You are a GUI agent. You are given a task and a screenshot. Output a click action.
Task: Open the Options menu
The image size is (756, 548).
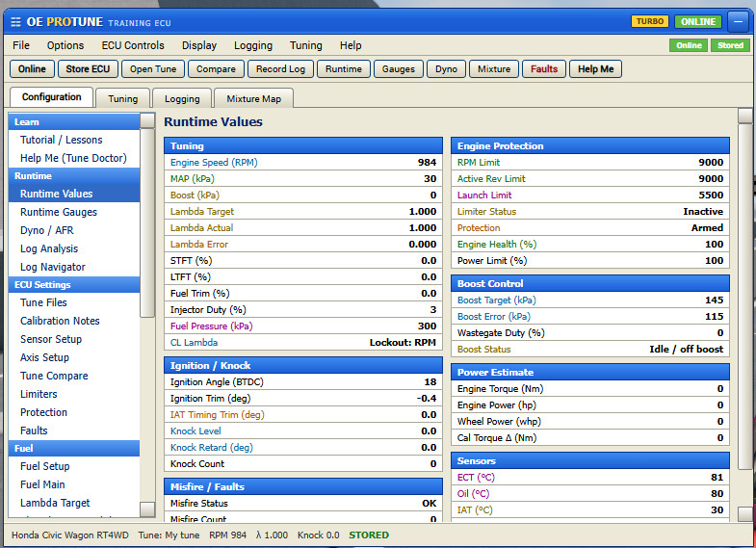[x=65, y=45]
